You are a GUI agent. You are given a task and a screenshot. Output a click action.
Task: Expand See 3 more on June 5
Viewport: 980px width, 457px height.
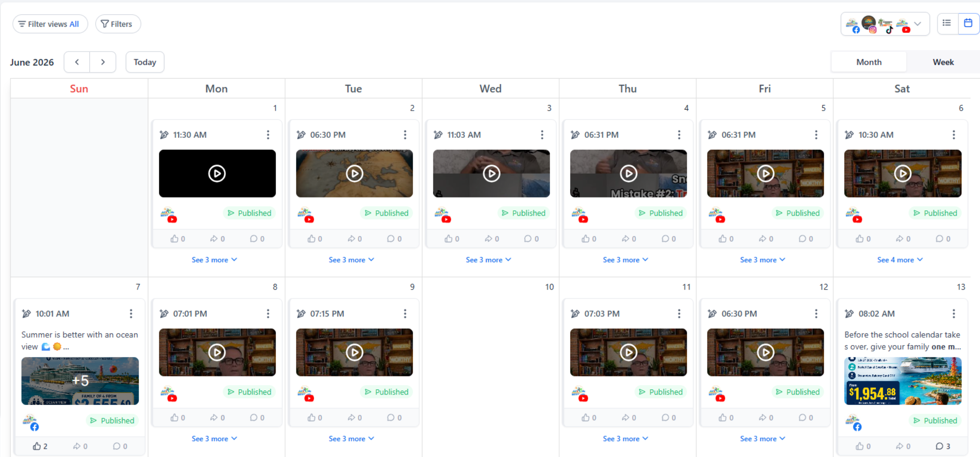[x=763, y=260]
